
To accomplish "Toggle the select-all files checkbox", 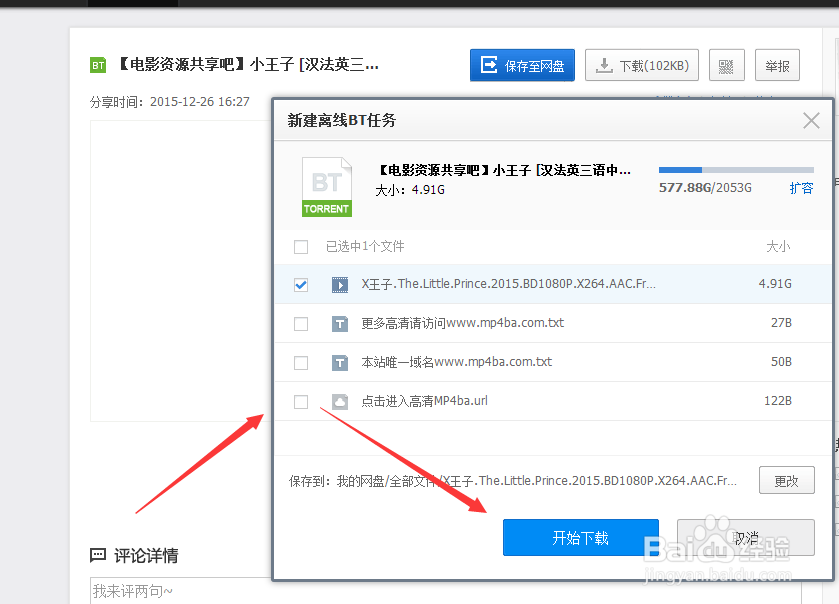I will point(301,246).
